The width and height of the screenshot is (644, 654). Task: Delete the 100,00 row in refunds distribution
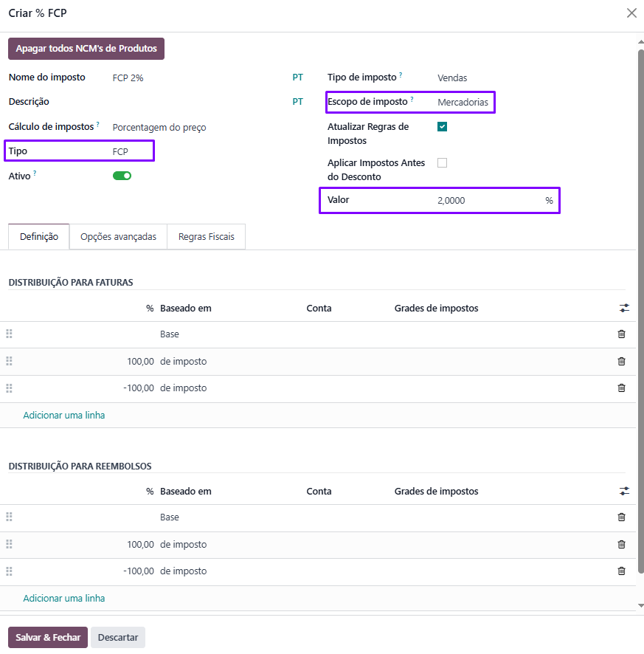tap(621, 544)
